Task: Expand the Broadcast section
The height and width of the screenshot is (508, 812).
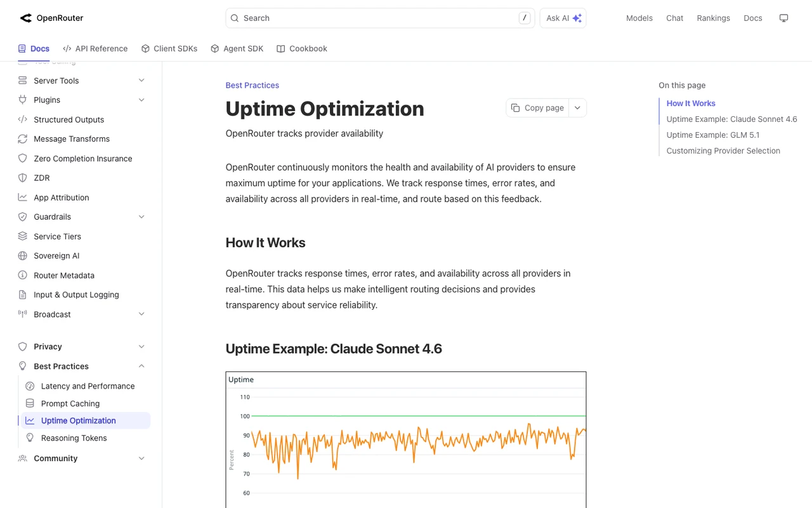Action: coord(141,314)
